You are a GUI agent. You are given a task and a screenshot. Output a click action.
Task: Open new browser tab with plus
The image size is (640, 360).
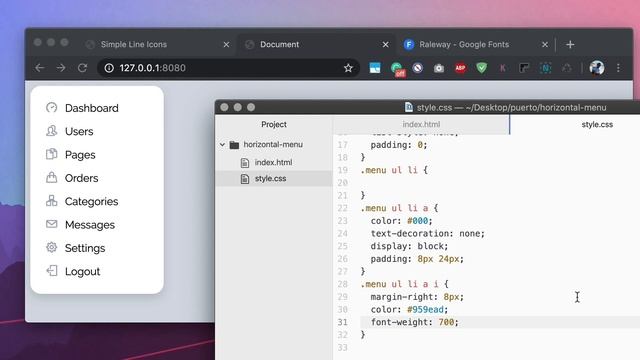pos(570,44)
